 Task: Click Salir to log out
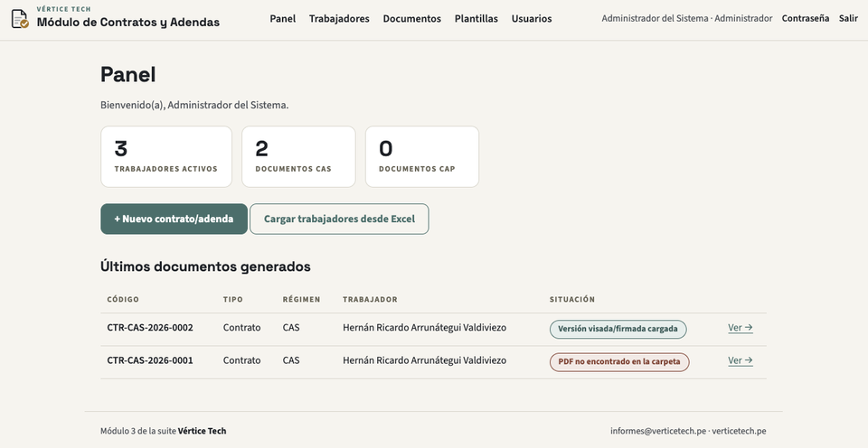[848, 18]
